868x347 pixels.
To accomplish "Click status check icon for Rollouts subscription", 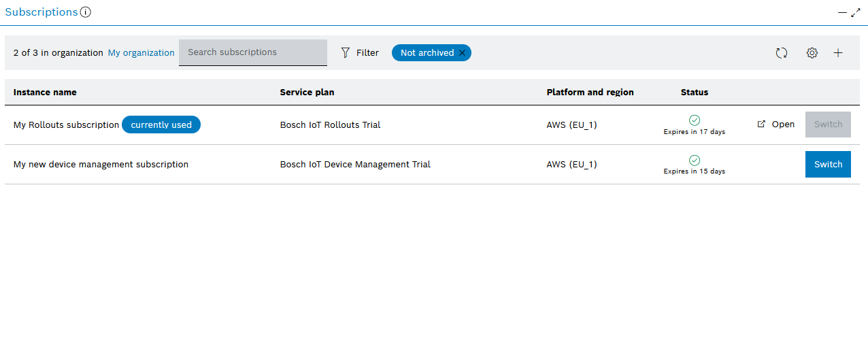I will pyautogui.click(x=695, y=120).
